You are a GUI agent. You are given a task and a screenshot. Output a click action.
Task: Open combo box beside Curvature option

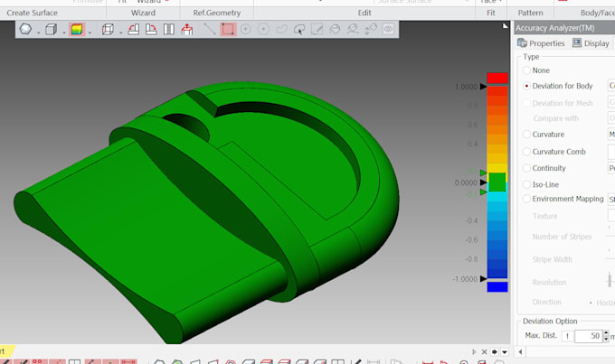[611, 134]
